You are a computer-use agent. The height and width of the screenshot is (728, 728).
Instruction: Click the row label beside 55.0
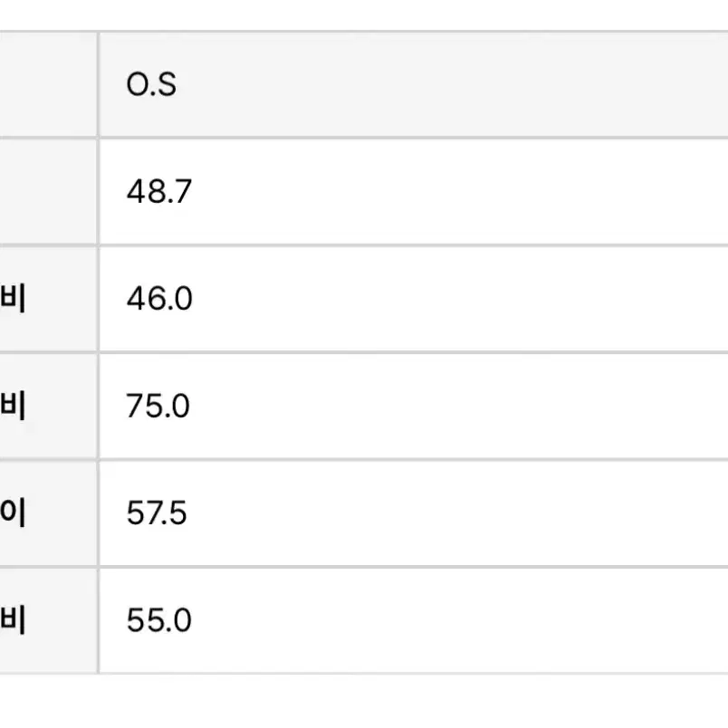13,620
